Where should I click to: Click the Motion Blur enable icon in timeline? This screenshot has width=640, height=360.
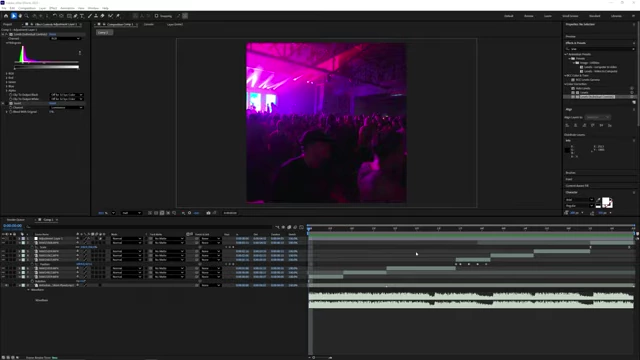295,227
